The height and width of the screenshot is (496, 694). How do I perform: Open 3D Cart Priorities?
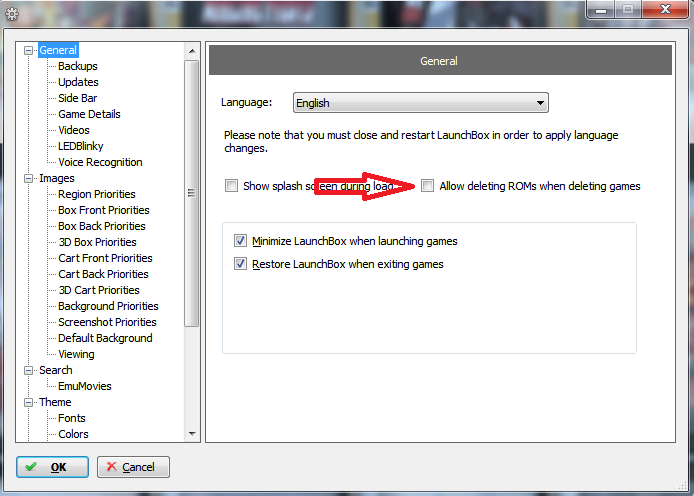click(99, 290)
